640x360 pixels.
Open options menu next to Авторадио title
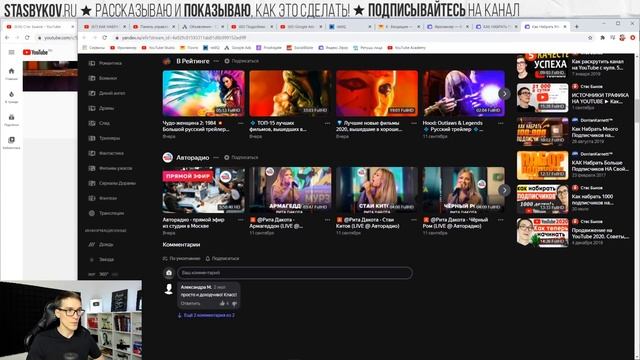(216, 158)
